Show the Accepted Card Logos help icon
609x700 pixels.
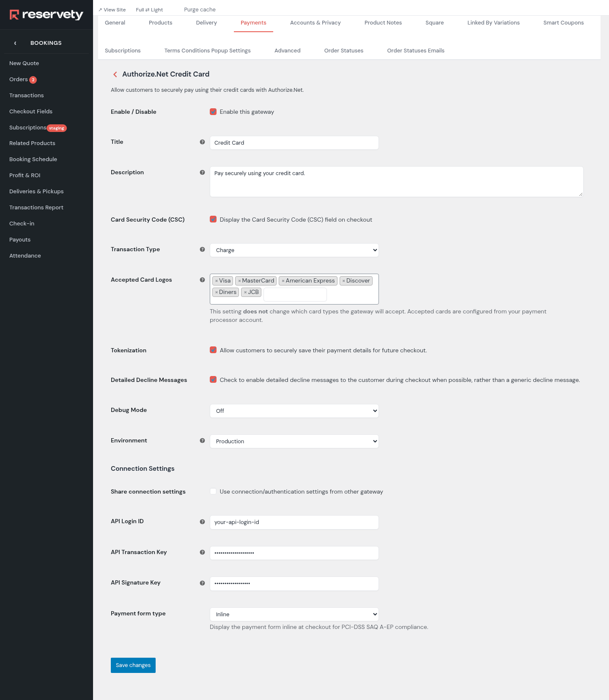point(202,280)
